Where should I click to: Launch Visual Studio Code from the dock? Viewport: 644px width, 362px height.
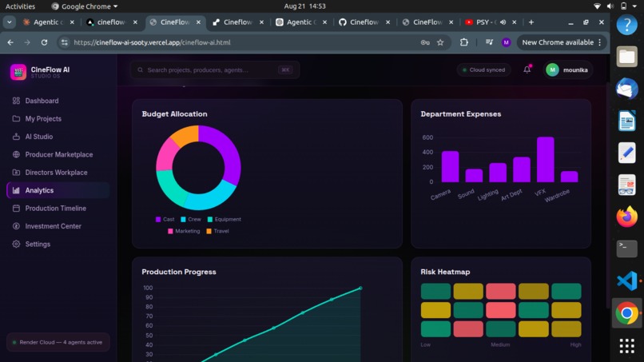pos(626,281)
